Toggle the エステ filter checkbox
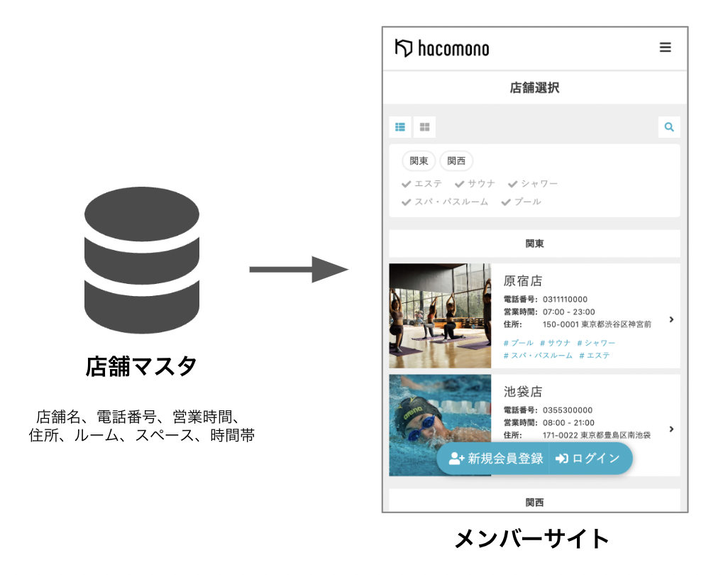728x575 pixels. [422, 184]
